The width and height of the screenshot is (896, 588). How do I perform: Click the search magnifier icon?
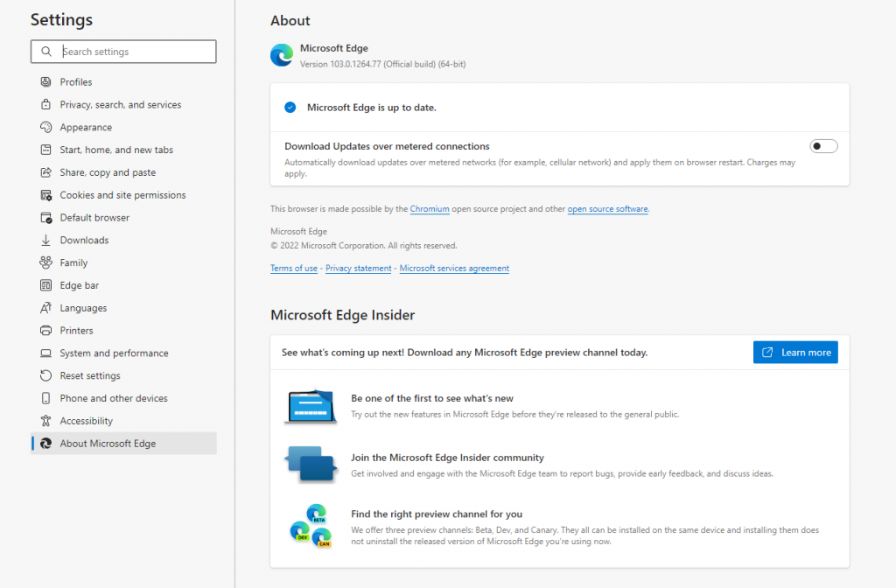(x=46, y=52)
